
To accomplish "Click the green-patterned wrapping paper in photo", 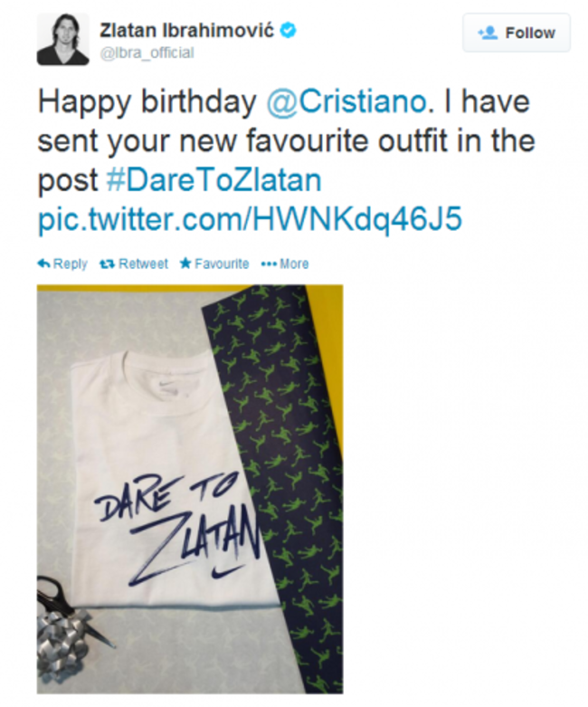I will point(280,451).
